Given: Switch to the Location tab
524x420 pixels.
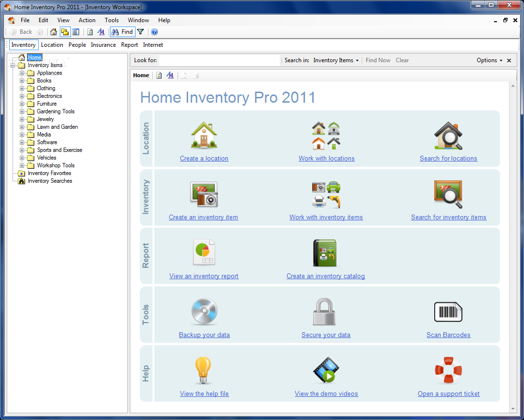Looking at the screenshot, I should click(x=52, y=45).
